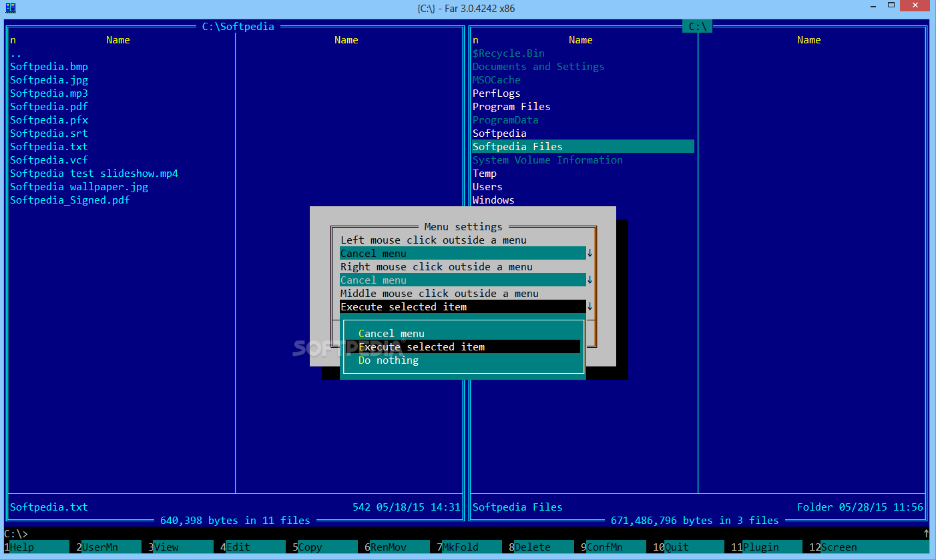This screenshot has height=560, width=936.
Task: Go to parent directory '..' entry
Action: [x=15, y=53]
